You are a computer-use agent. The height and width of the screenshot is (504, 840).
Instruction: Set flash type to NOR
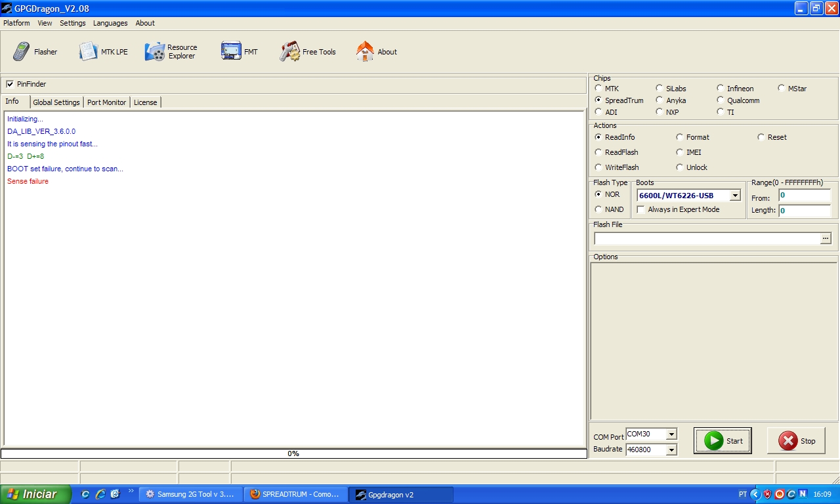[x=598, y=194]
